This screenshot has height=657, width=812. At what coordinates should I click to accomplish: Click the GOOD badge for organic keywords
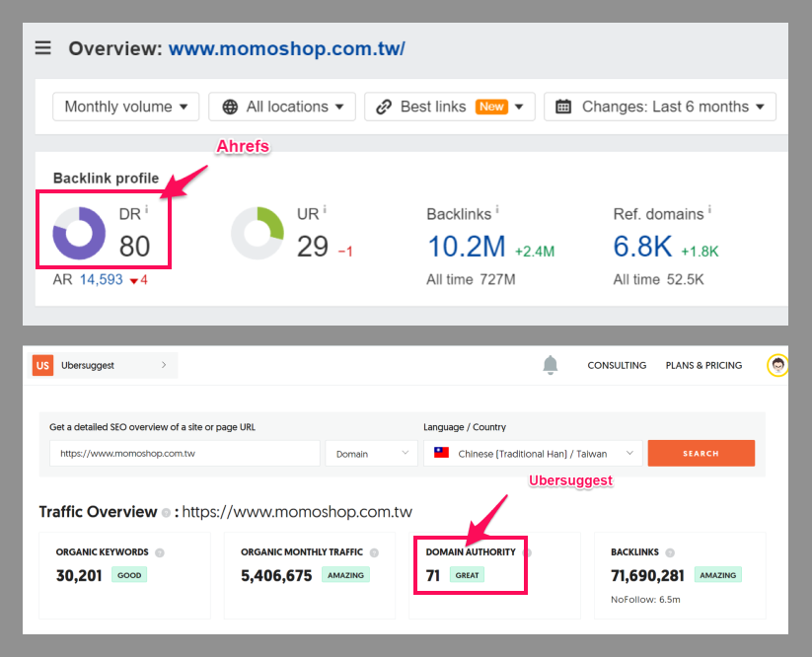pos(129,575)
